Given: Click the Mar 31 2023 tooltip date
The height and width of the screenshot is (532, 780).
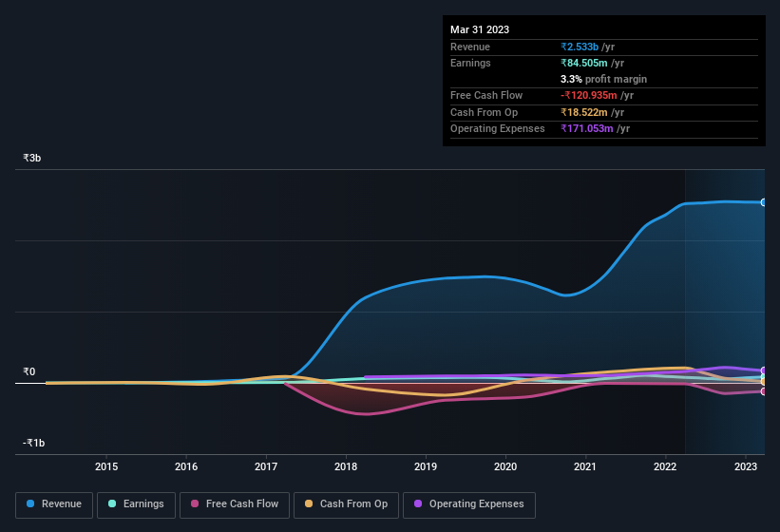Looking at the screenshot, I should pyautogui.click(x=480, y=29).
